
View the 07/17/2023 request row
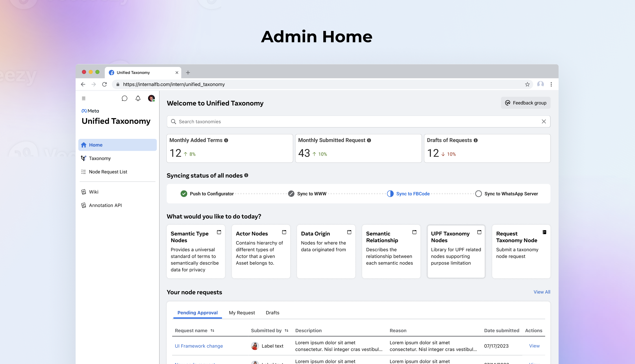click(534, 346)
